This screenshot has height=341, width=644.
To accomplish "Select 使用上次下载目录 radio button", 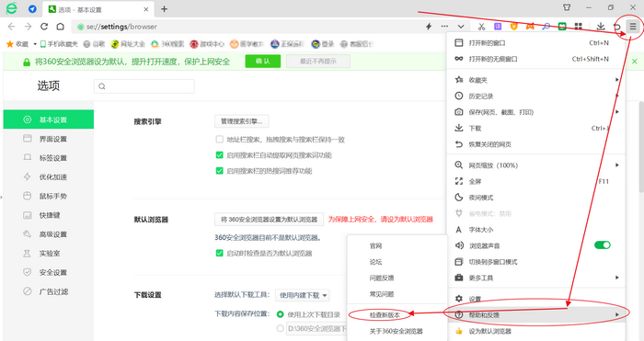I will (x=280, y=314).
